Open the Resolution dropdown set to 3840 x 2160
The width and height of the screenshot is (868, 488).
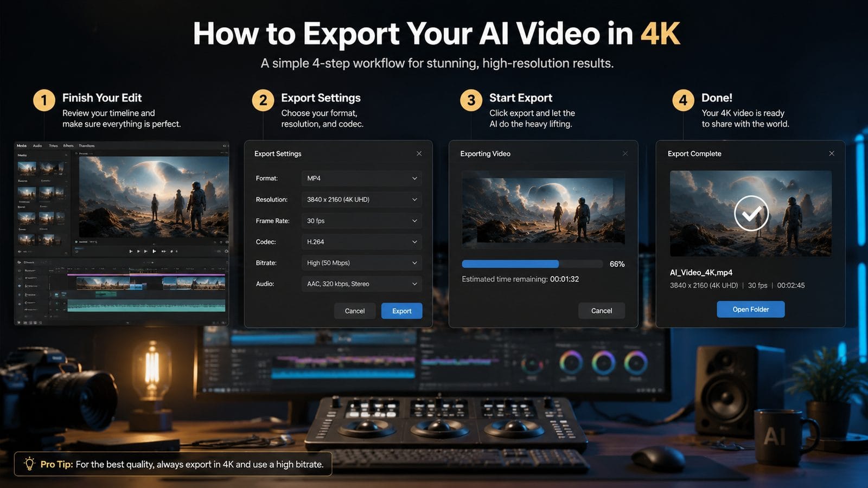click(361, 200)
